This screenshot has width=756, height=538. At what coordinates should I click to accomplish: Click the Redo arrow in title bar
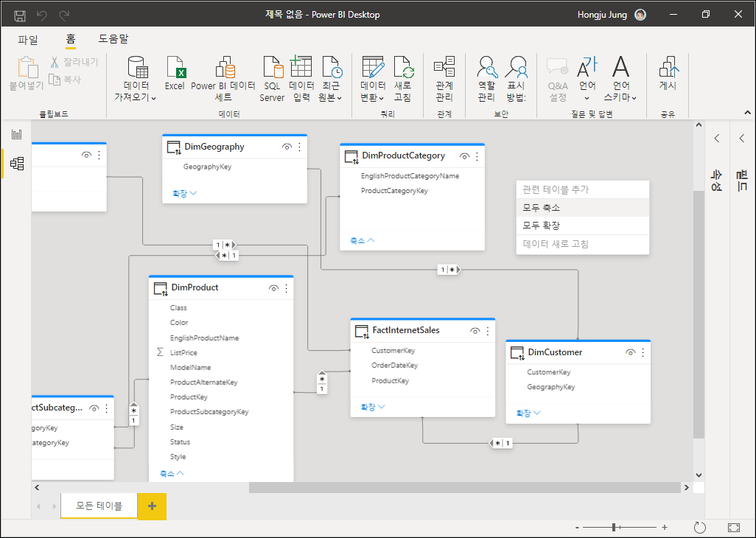[64, 15]
